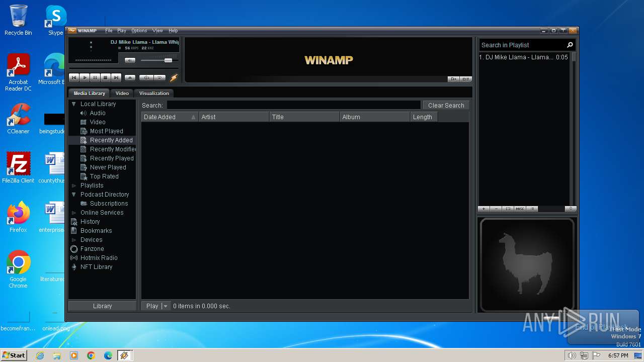
Task: Toggle repeat mode
Action: click(159, 77)
